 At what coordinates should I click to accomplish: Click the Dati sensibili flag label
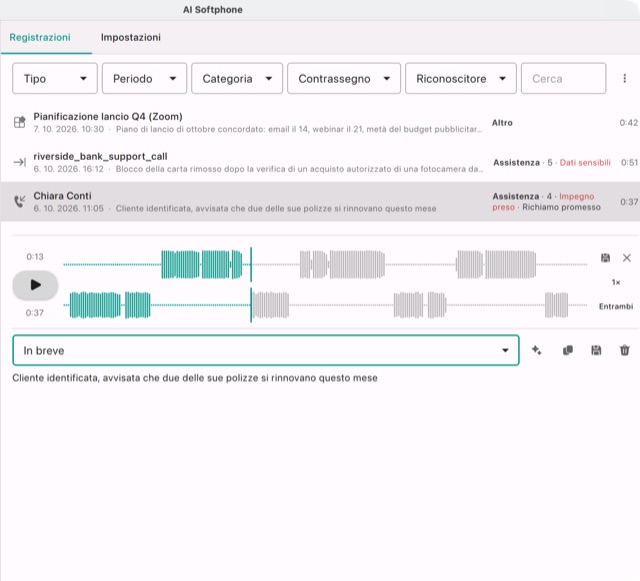pyautogui.click(x=585, y=163)
